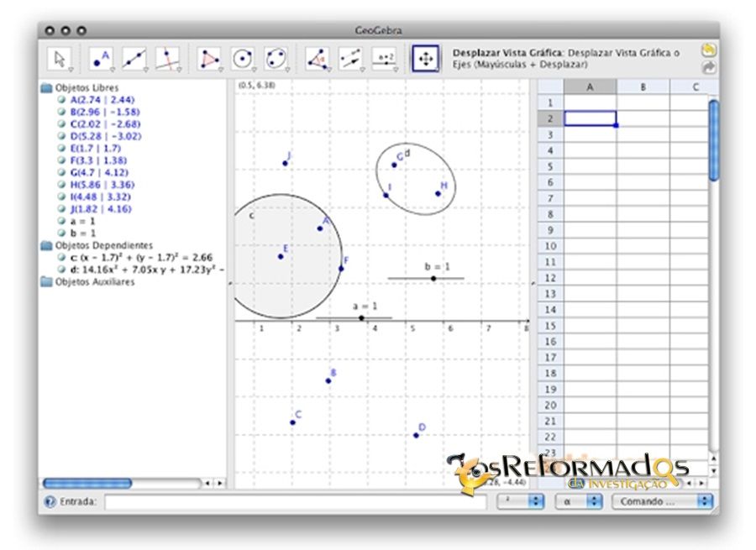This screenshot has width=756, height=550.
Task: Click the Move Graphics View tool
Action: coord(425,58)
